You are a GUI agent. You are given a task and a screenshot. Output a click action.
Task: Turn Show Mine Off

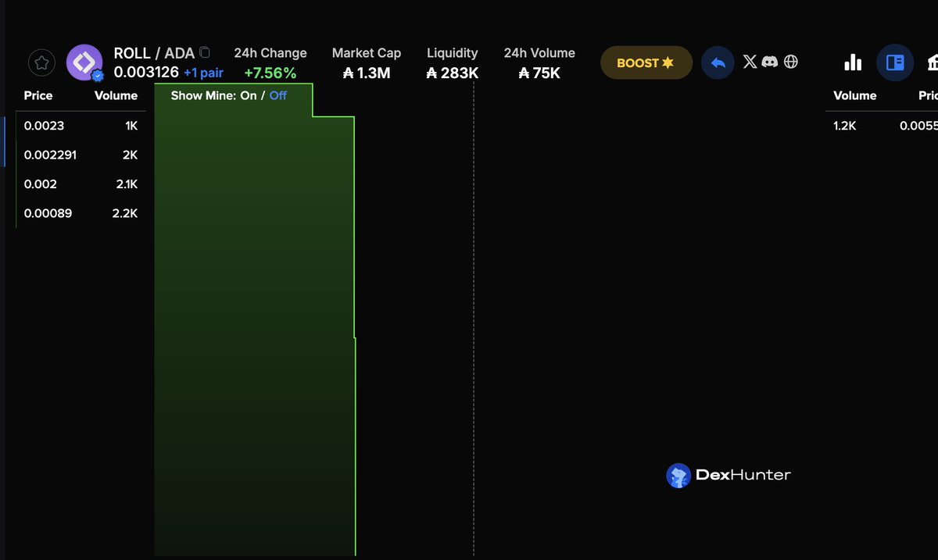click(x=278, y=95)
